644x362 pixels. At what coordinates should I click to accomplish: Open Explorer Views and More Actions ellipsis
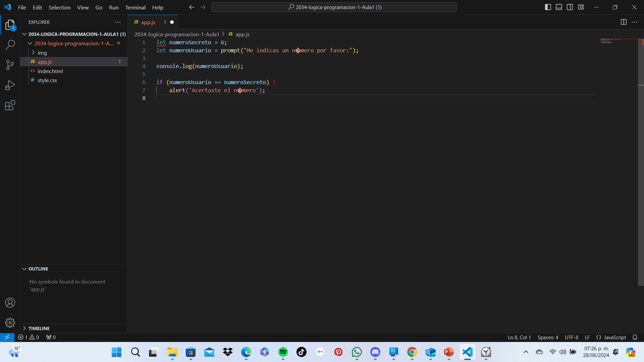pos(118,22)
